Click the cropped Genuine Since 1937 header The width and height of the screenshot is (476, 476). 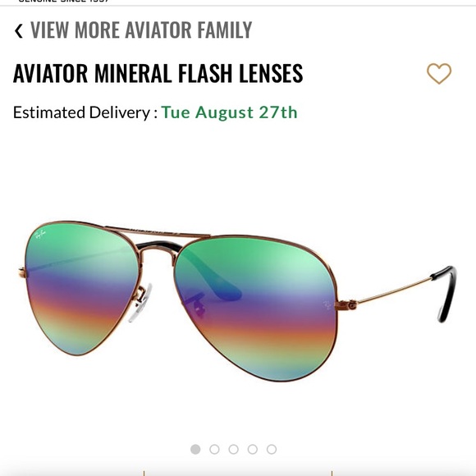click(63, 1)
